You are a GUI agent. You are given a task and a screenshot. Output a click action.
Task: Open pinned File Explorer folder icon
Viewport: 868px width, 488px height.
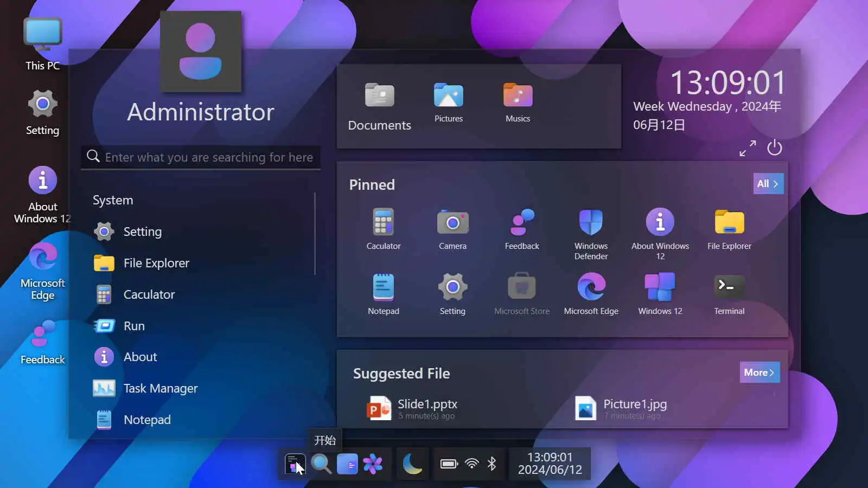pyautogui.click(x=729, y=229)
